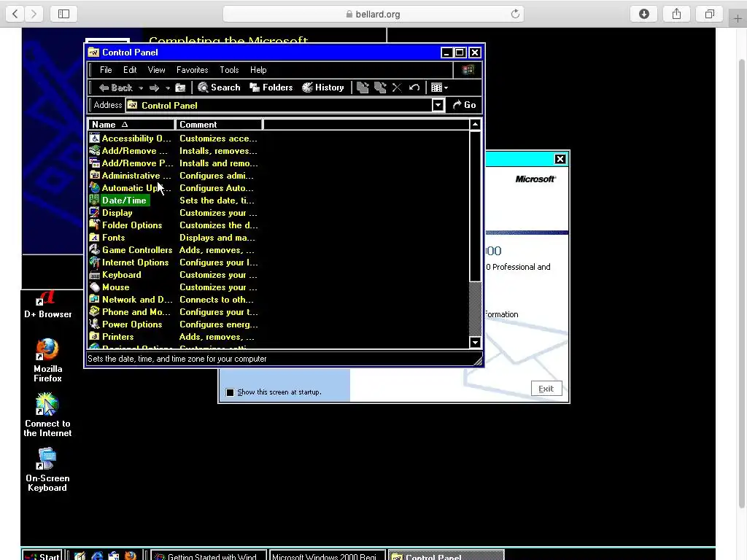Select the Mozilla Firefox desktop shortcut

tap(47, 360)
